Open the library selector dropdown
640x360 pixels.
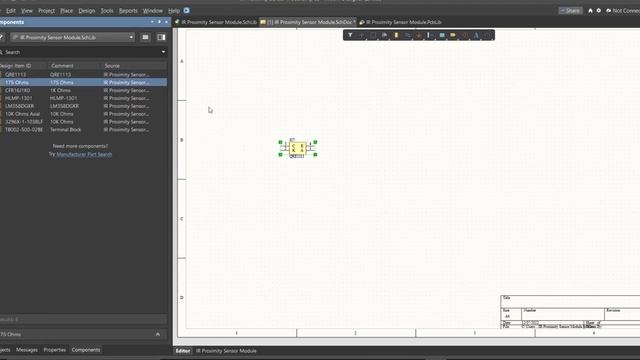73,37
